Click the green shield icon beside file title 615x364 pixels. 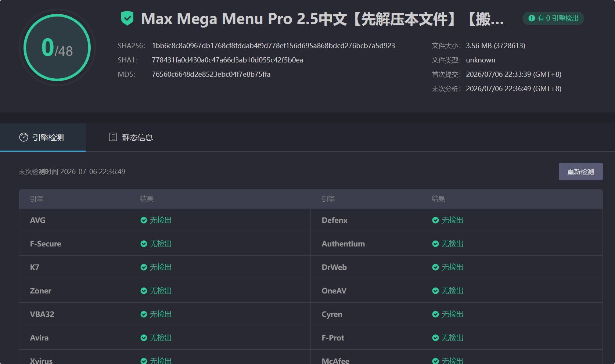coord(127,18)
